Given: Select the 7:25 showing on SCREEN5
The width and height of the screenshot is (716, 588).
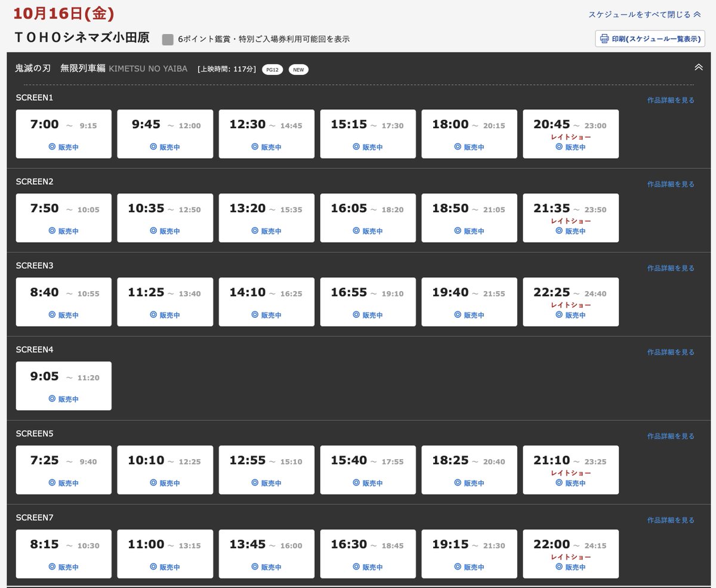Looking at the screenshot, I should tap(64, 471).
